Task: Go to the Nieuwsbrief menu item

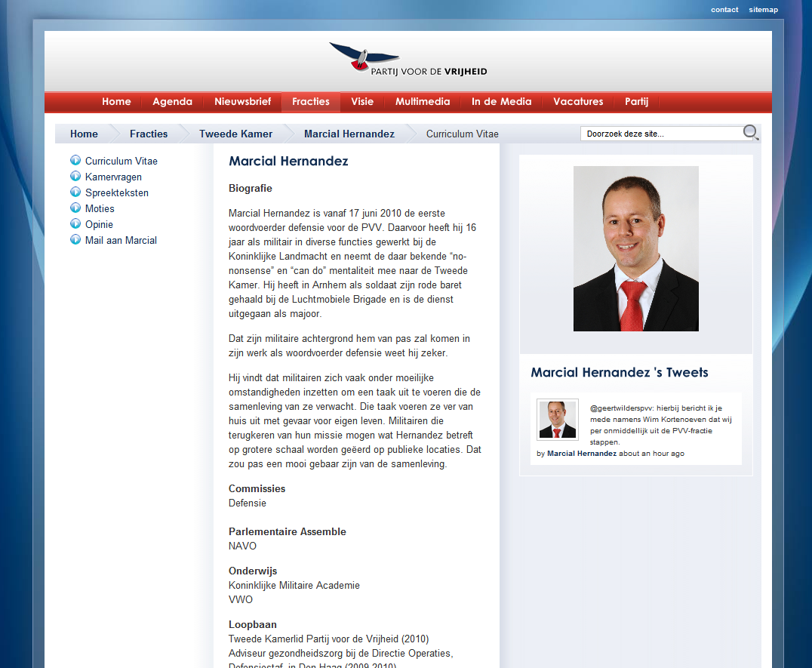Action: click(243, 101)
